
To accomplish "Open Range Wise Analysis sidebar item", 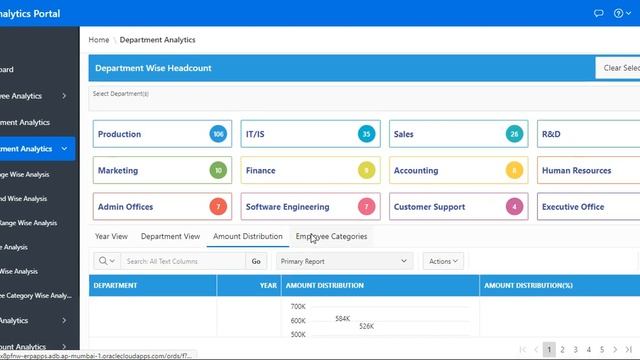I will (29, 223).
